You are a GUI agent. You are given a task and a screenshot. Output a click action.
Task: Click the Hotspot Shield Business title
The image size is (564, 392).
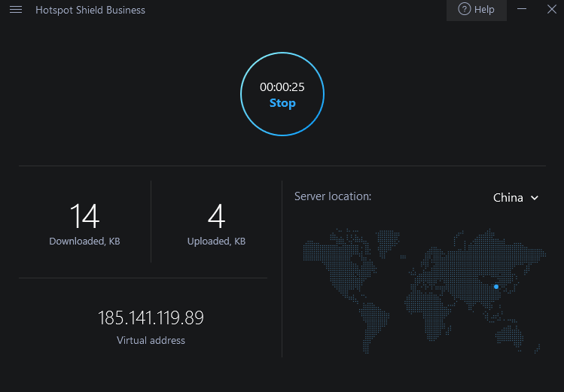coord(90,10)
